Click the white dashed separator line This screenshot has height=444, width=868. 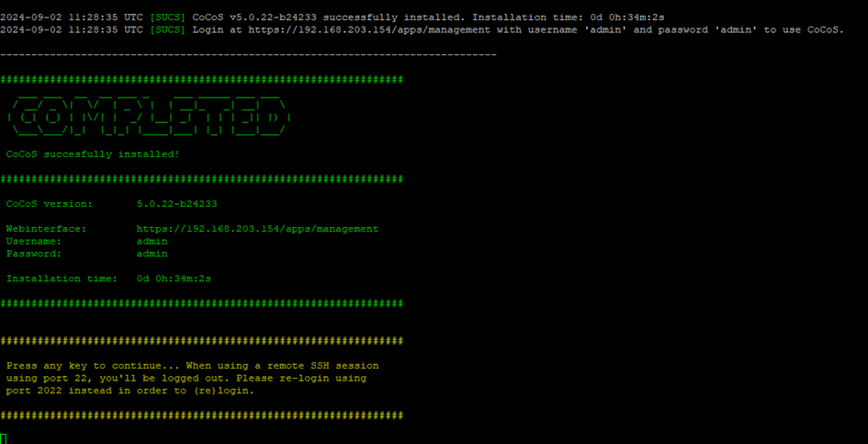pyautogui.click(x=248, y=55)
